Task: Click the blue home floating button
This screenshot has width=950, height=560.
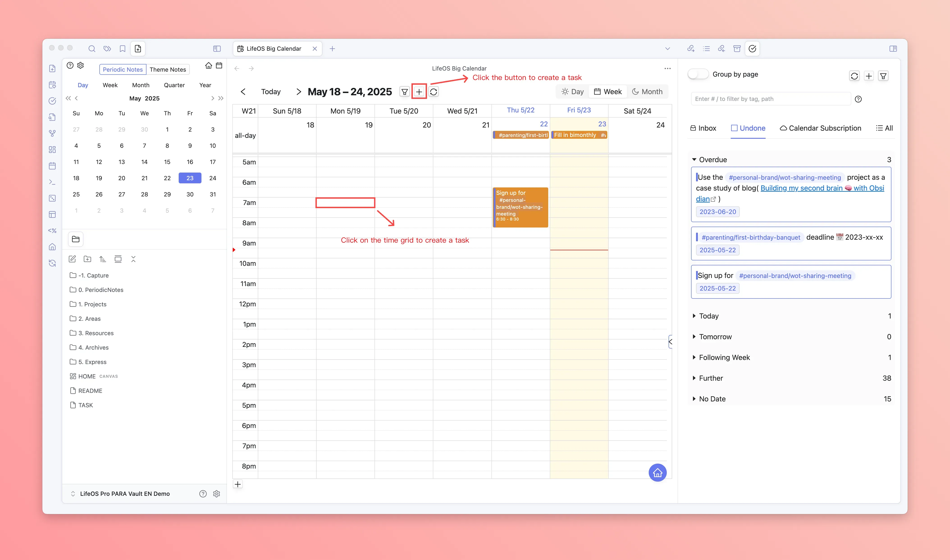Action: coord(657,472)
